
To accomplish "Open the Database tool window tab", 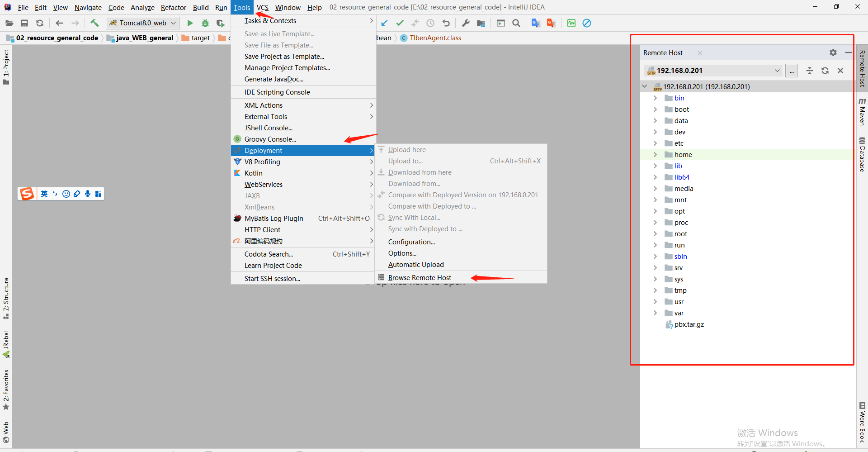I will 862,154.
